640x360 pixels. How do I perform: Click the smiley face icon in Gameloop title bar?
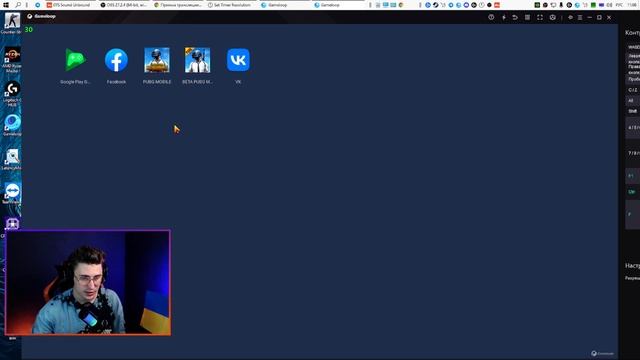[x=552, y=17]
